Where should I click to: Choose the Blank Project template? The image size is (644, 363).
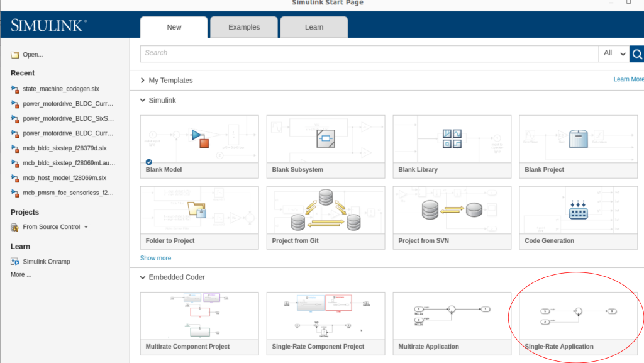point(579,147)
